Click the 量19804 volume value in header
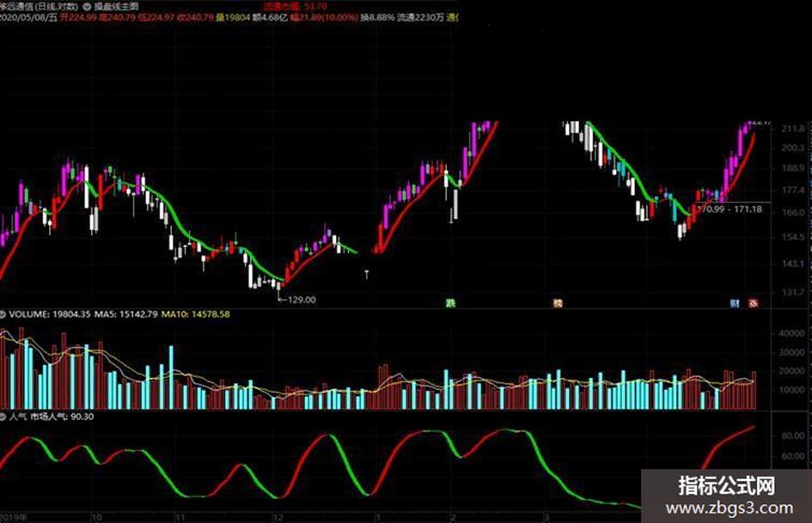This screenshot has height=523, width=812. click(233, 17)
